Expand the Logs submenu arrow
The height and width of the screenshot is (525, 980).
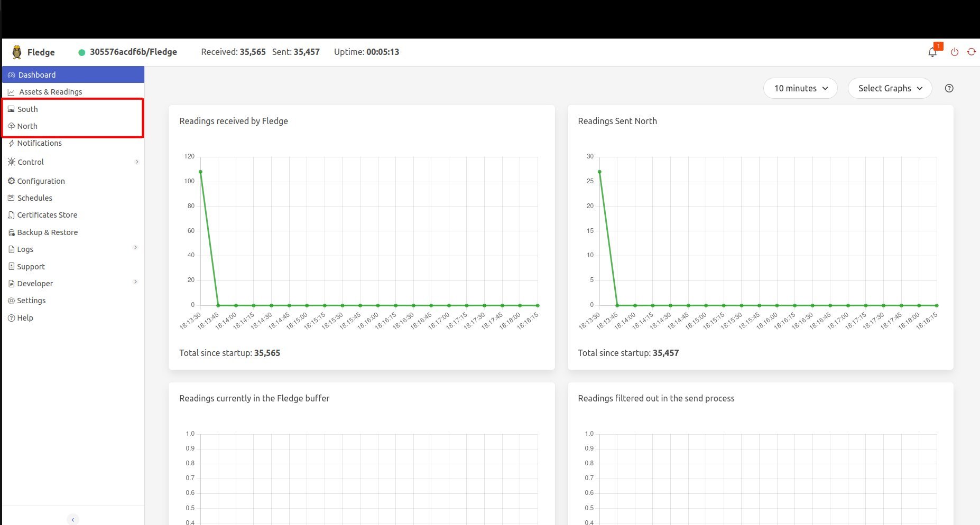click(x=136, y=248)
